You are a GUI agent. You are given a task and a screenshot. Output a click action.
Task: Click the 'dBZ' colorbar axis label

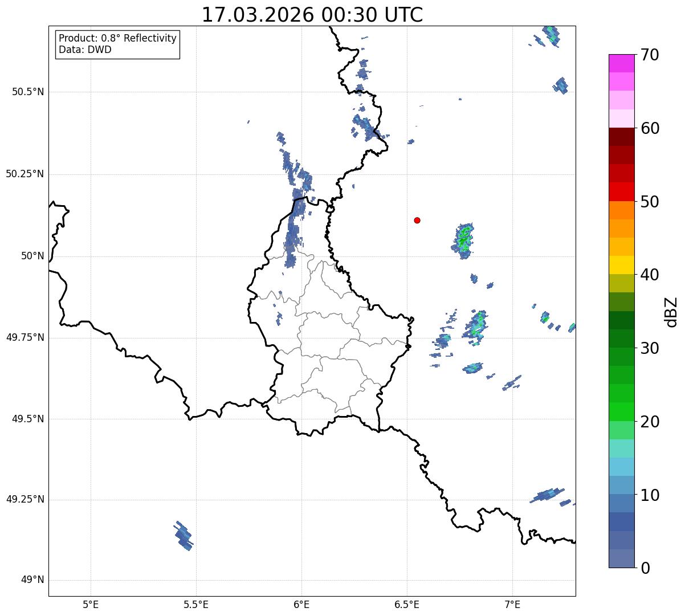(x=671, y=312)
